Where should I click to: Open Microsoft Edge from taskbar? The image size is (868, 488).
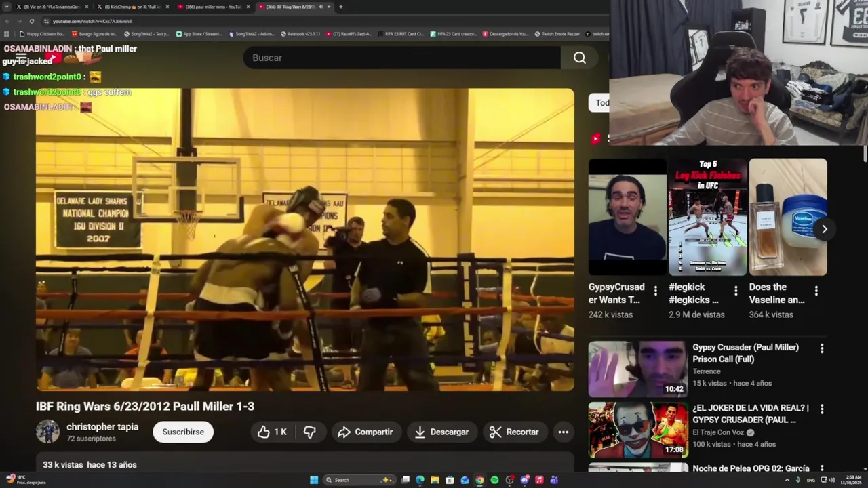420,480
